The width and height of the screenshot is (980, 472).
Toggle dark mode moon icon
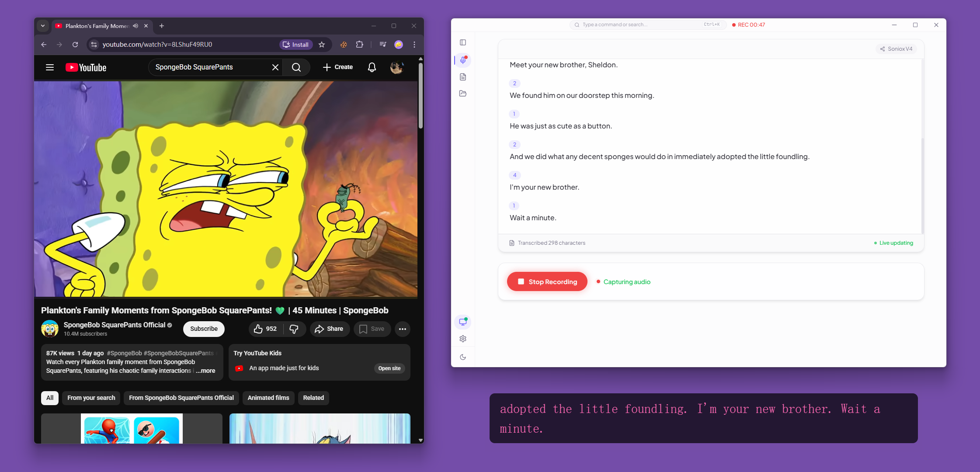tap(463, 357)
